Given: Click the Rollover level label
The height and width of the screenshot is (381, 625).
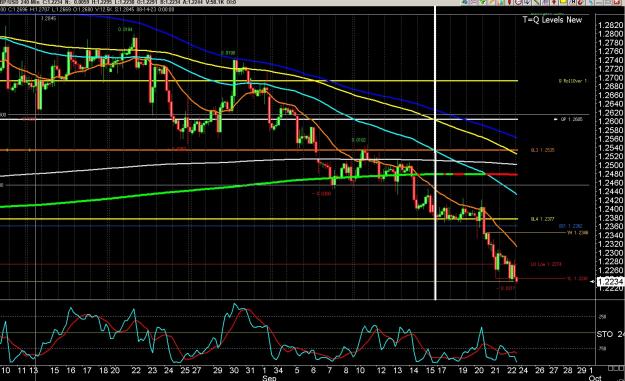Looking at the screenshot, I should point(573,81).
